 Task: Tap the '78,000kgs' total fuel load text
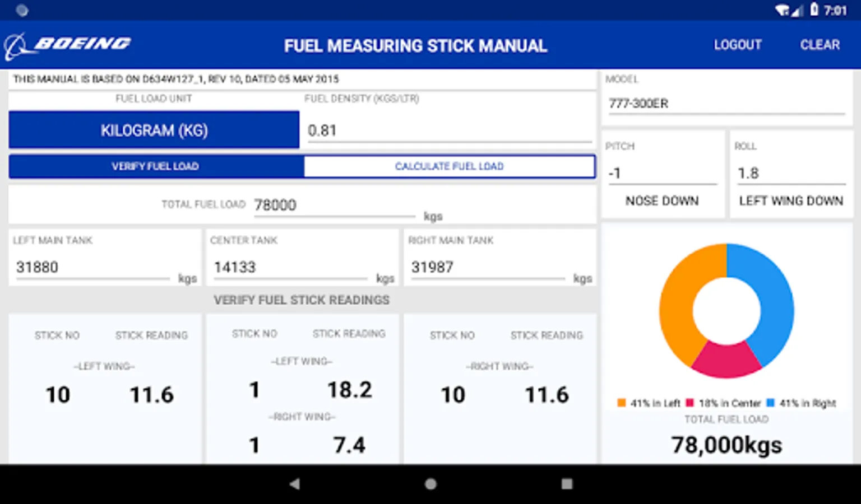pos(726,445)
